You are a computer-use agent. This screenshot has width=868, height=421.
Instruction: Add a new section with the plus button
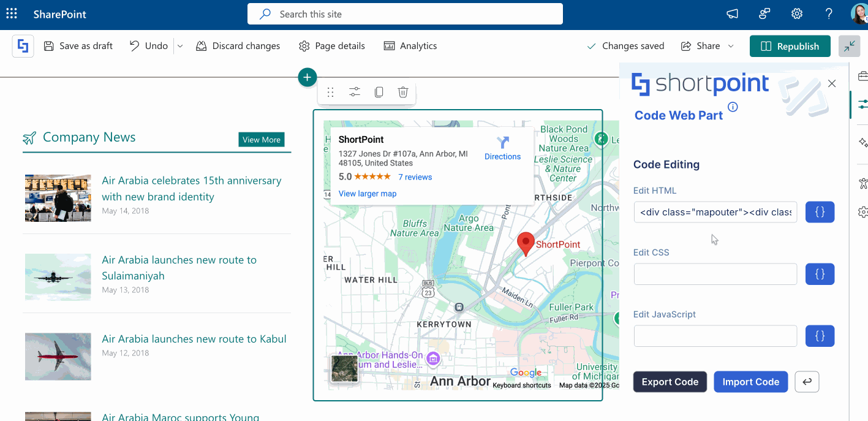click(307, 77)
